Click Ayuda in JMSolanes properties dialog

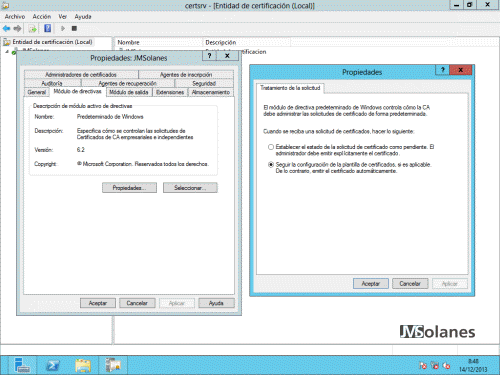tap(216, 303)
